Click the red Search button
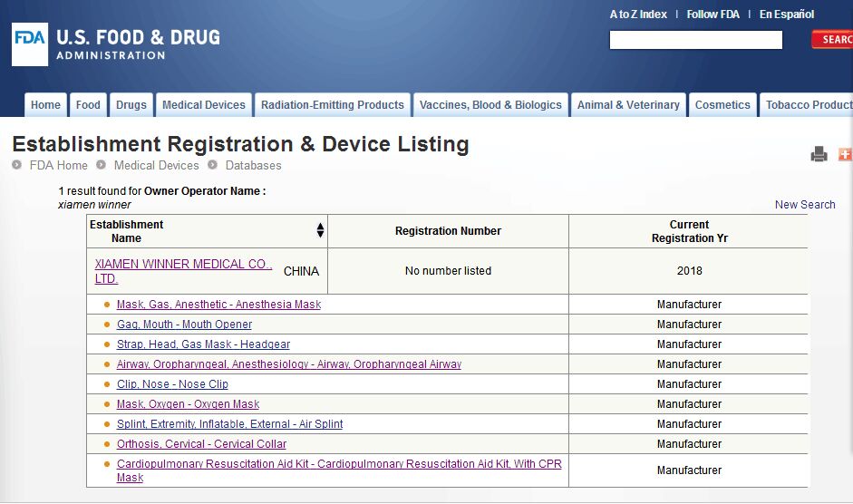This screenshot has width=853, height=504. 832,40
